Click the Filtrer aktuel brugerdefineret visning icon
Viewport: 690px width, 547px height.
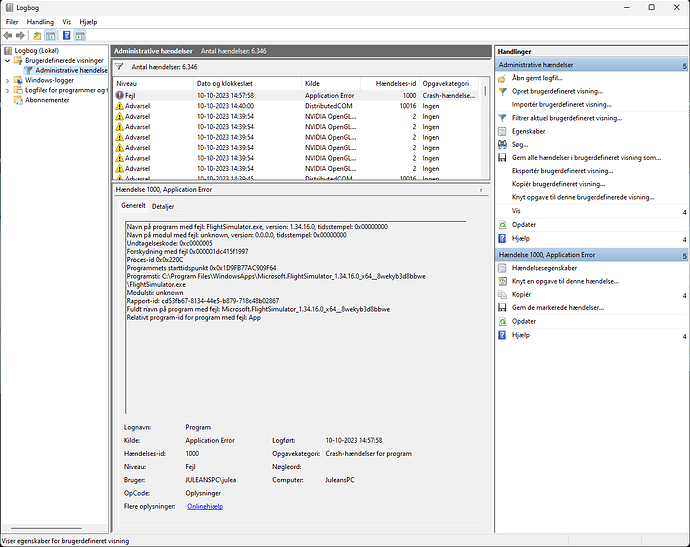coord(502,118)
